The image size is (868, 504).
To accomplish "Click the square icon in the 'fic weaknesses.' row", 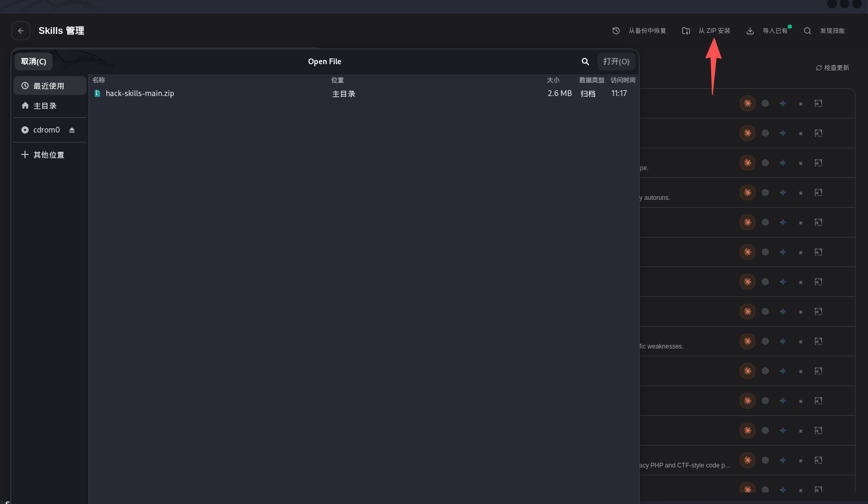I will [801, 342].
